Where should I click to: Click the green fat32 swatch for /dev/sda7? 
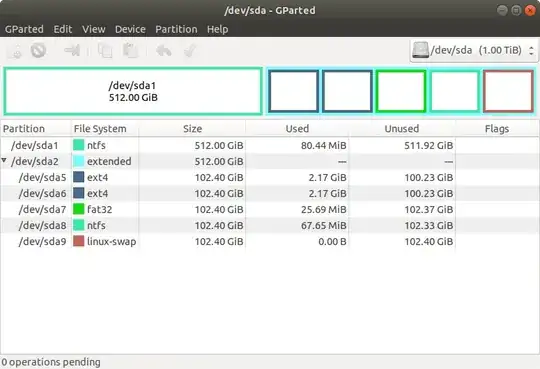tap(79, 209)
